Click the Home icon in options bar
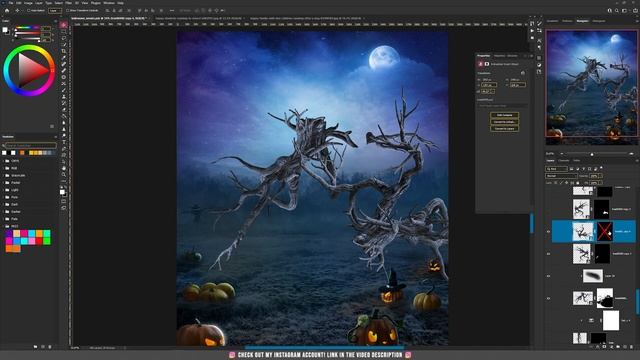The width and height of the screenshot is (640, 360). [x=7, y=11]
